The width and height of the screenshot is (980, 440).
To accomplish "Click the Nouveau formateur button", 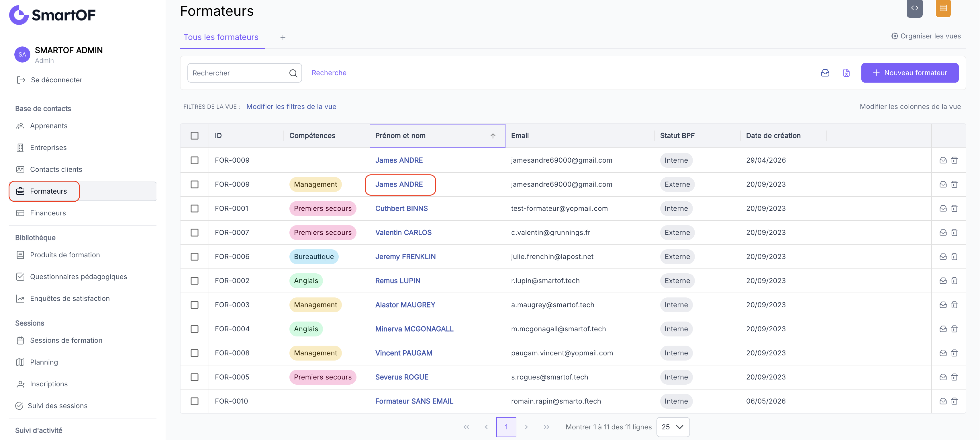I will click(910, 73).
